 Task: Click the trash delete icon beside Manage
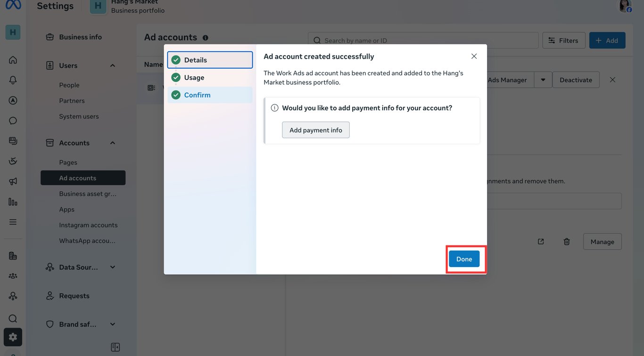pyautogui.click(x=567, y=242)
